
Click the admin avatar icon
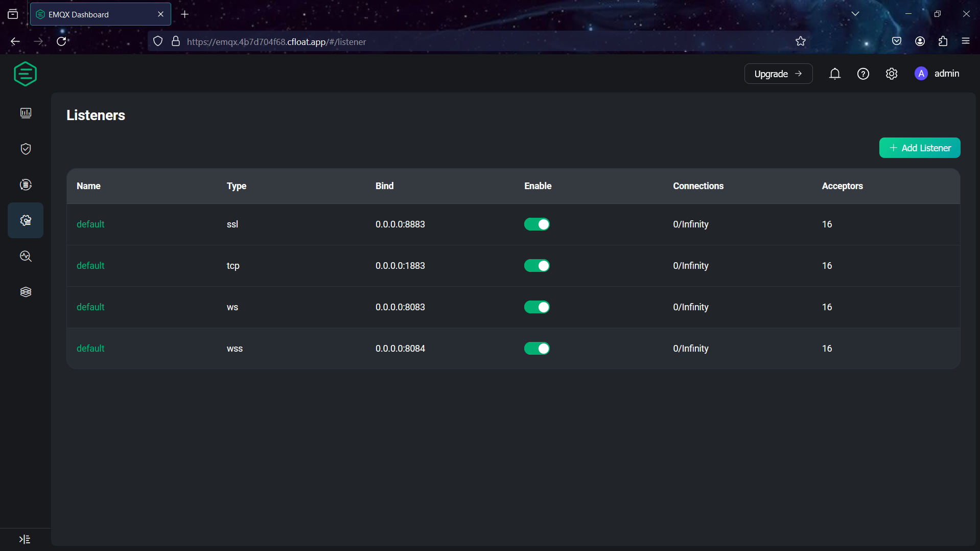pyautogui.click(x=921, y=74)
